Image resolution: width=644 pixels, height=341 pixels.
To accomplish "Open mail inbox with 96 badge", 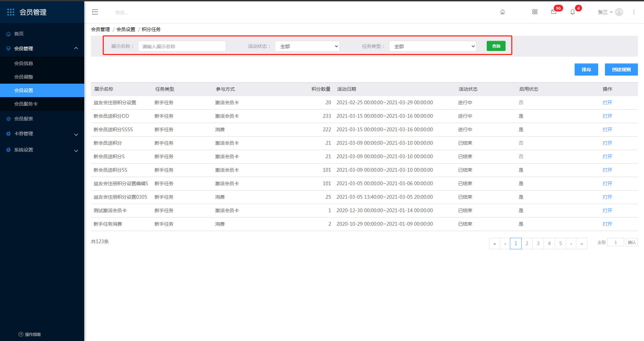I will (x=554, y=12).
